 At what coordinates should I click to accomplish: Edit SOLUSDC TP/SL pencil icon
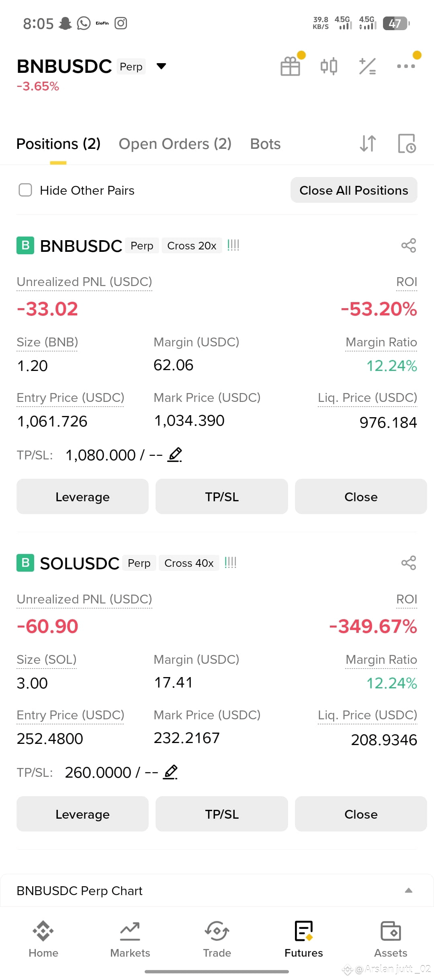click(x=170, y=772)
